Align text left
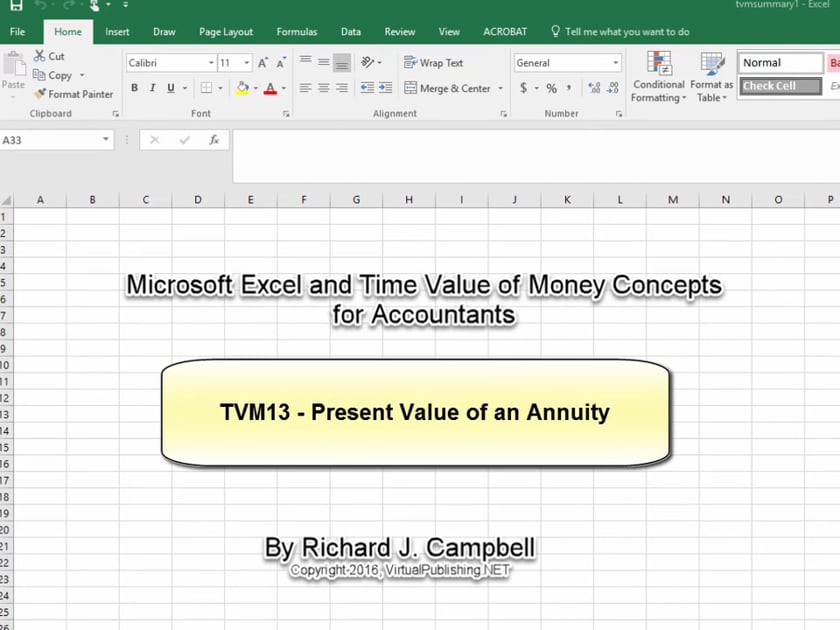 point(305,88)
